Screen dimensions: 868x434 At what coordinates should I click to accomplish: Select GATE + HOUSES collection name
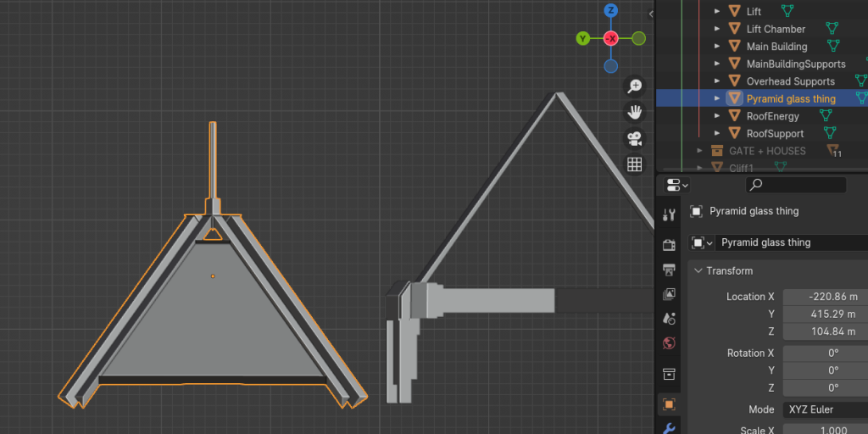(767, 151)
